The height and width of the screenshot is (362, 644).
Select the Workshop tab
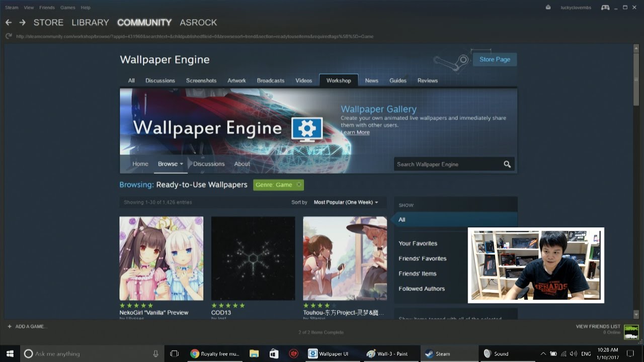click(339, 80)
